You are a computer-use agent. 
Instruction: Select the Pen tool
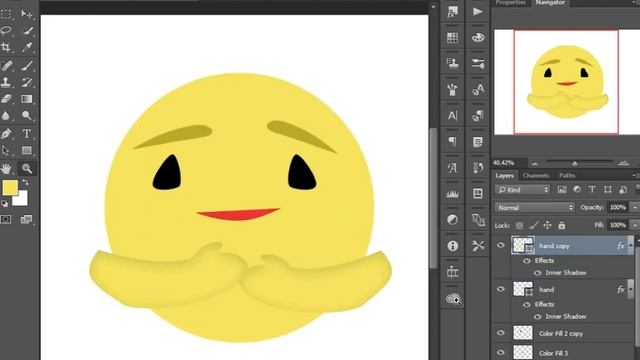coord(6,133)
